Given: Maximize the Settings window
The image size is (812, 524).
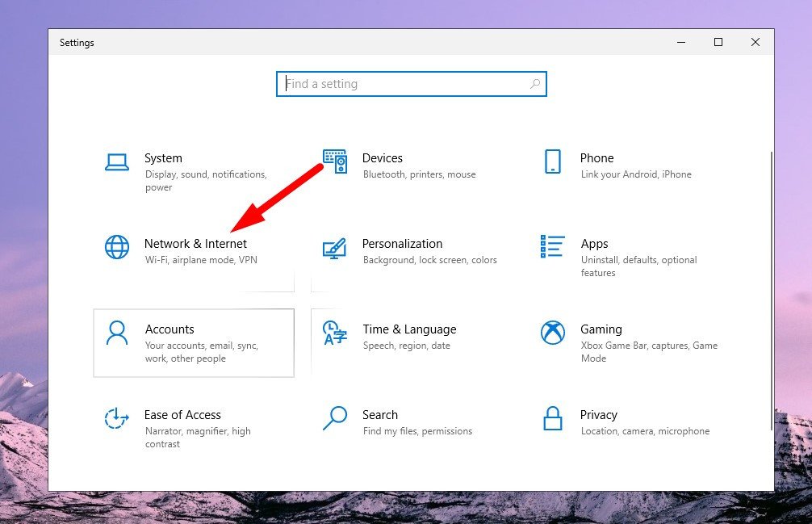Looking at the screenshot, I should point(718,42).
